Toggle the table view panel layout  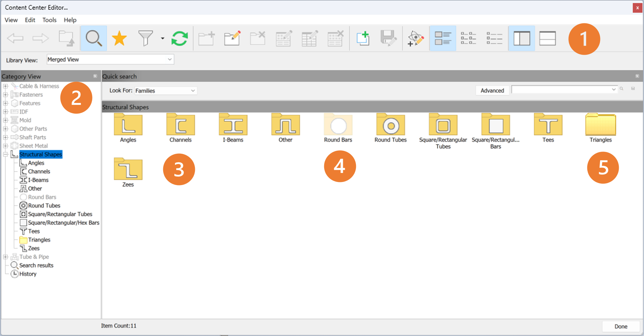coord(547,39)
